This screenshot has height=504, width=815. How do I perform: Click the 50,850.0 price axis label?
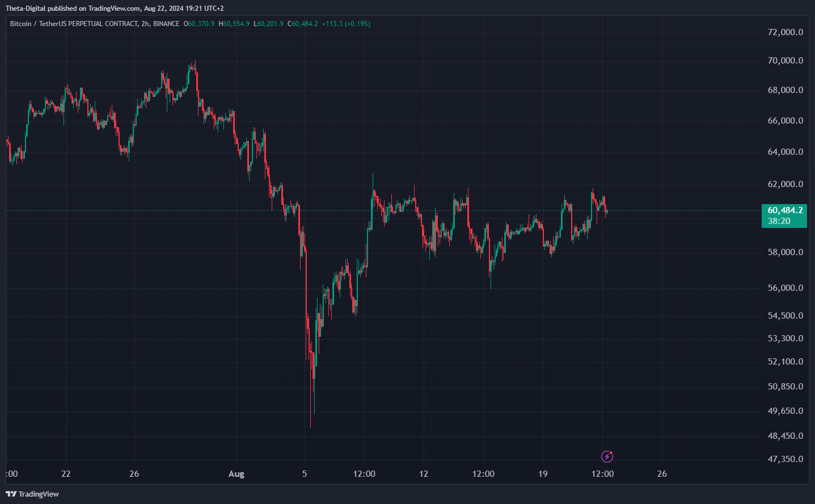pos(785,387)
